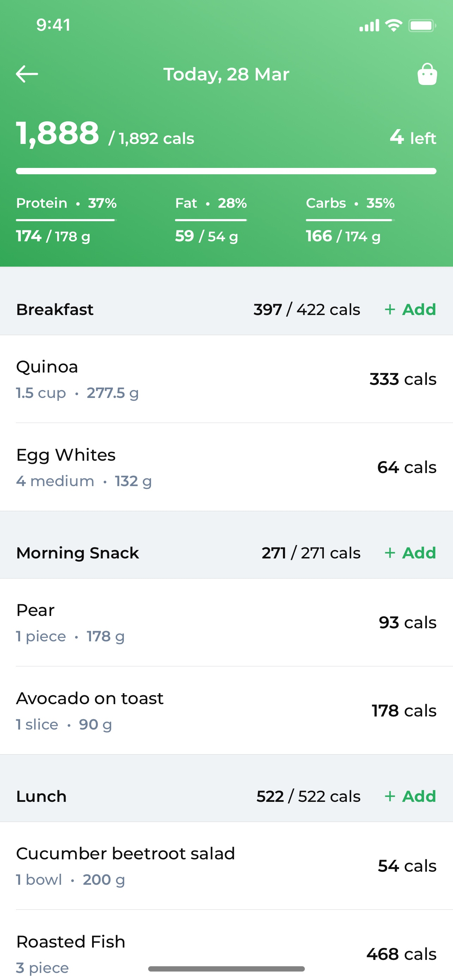
Task: Tap the back arrow icon
Action: click(x=27, y=74)
